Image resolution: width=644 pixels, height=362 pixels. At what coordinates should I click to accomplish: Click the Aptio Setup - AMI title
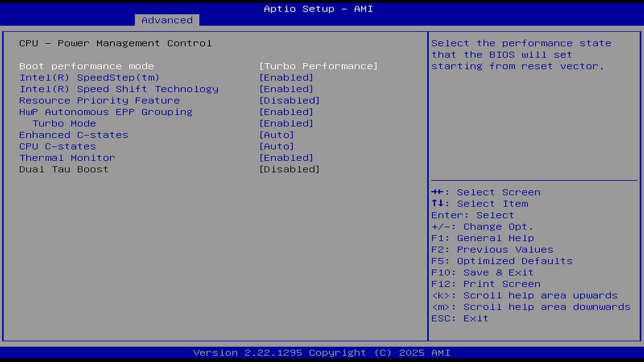[318, 9]
